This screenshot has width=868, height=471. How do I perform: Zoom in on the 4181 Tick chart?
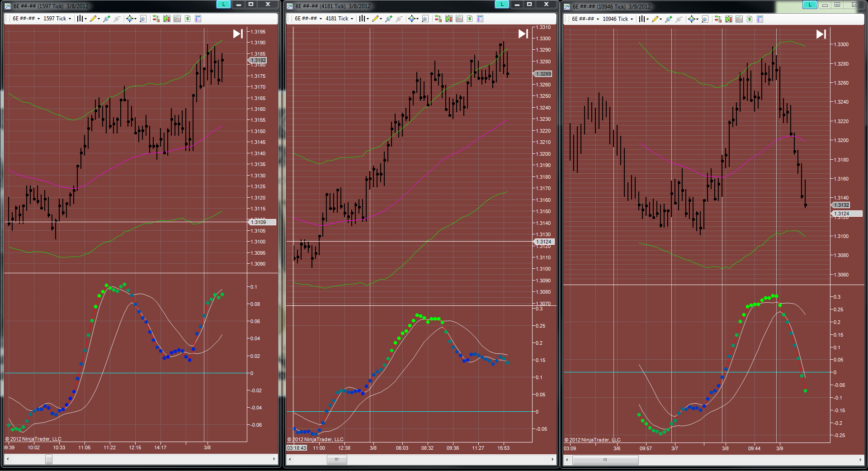click(x=389, y=19)
